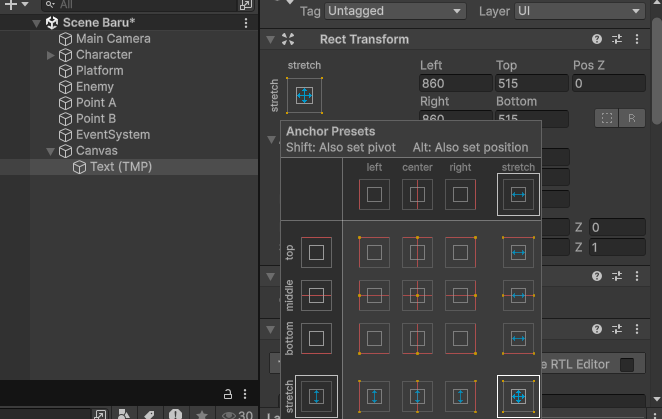Open the Layer dropdown showing UI
662x419 pixels.
click(580, 11)
